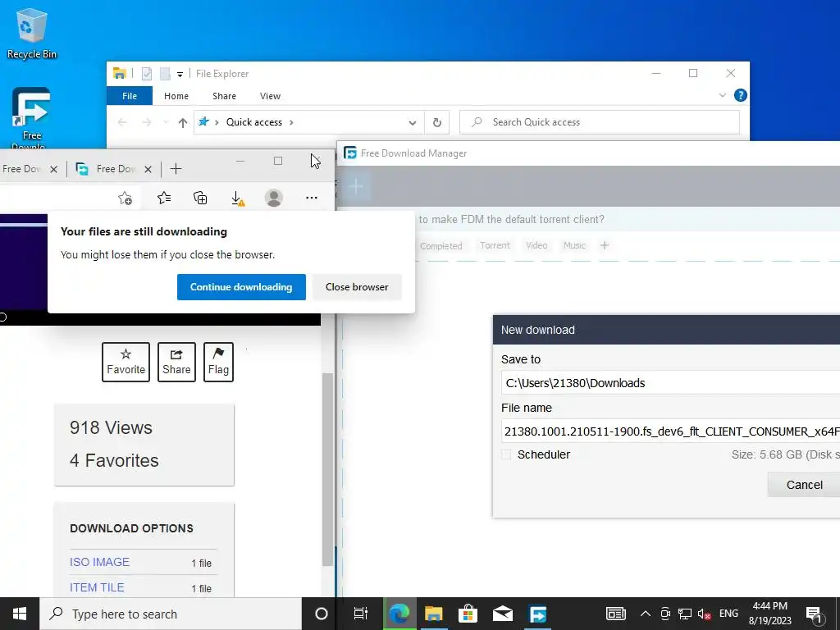Click the Favorite button on the page

pos(126,362)
